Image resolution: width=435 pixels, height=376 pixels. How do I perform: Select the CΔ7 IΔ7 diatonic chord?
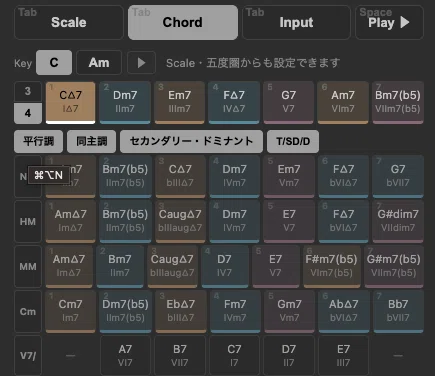point(70,102)
